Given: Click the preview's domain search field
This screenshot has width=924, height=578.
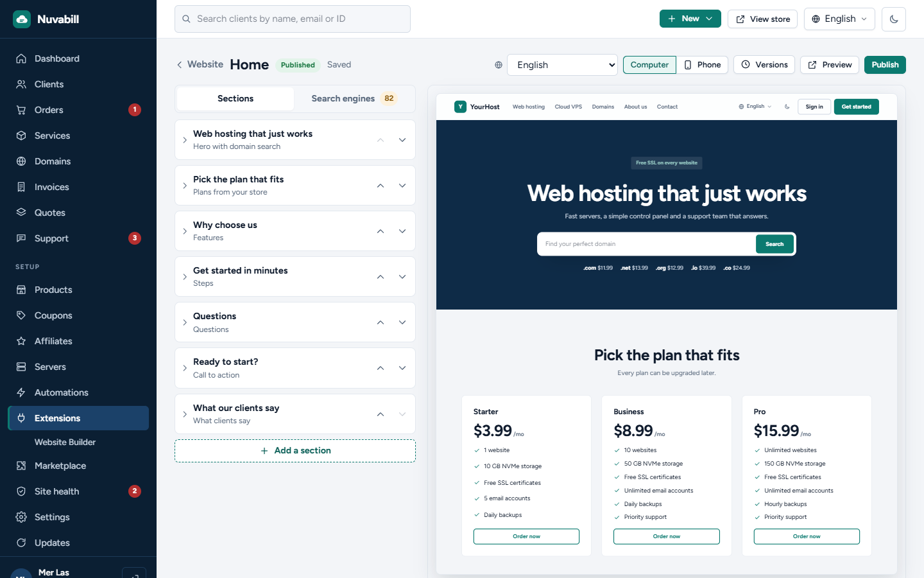Looking at the screenshot, I should pos(647,244).
